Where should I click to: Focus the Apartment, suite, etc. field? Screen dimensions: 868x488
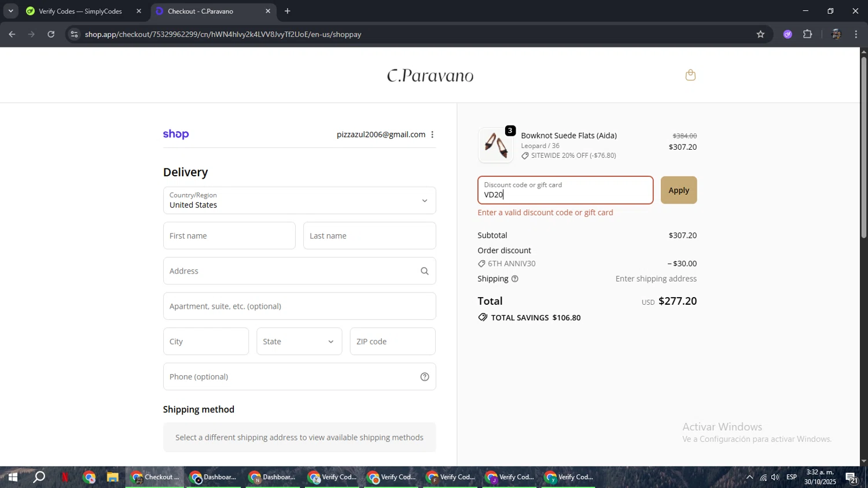299,306
